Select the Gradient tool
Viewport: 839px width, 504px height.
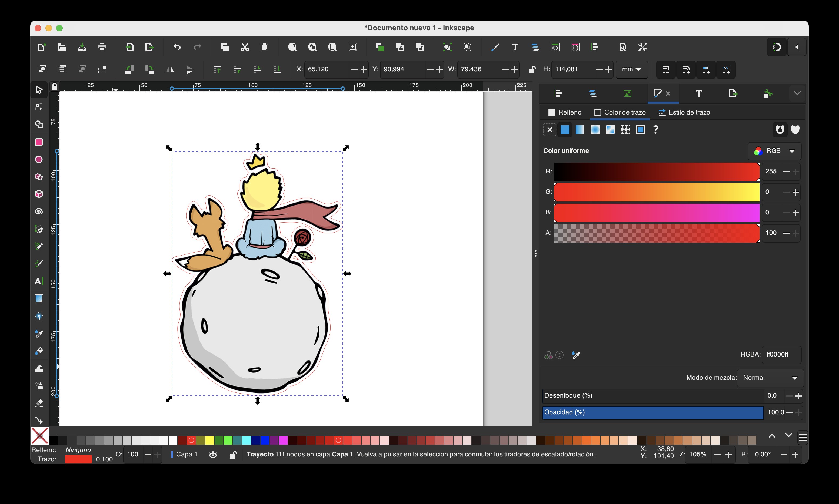[x=39, y=299]
